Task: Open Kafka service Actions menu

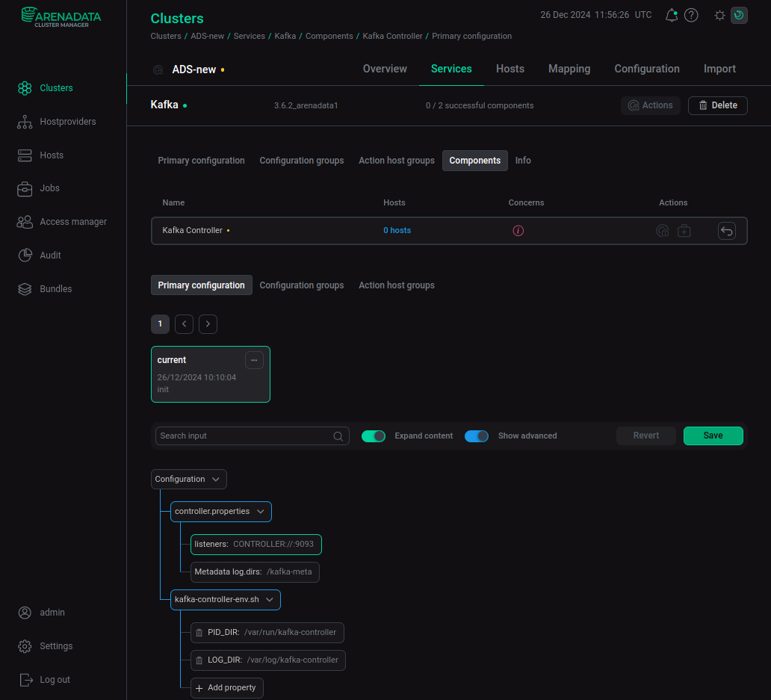Action: [650, 105]
